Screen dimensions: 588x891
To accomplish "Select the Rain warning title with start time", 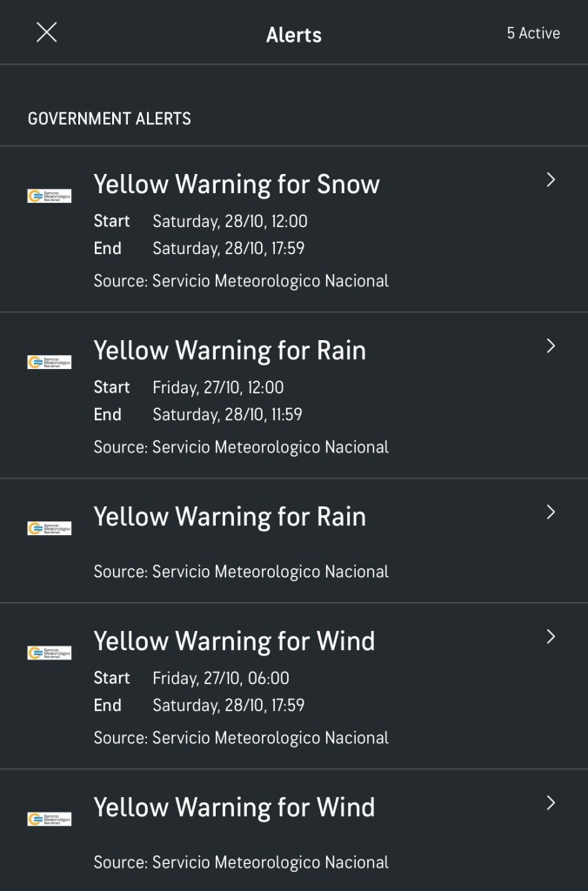I will click(230, 351).
